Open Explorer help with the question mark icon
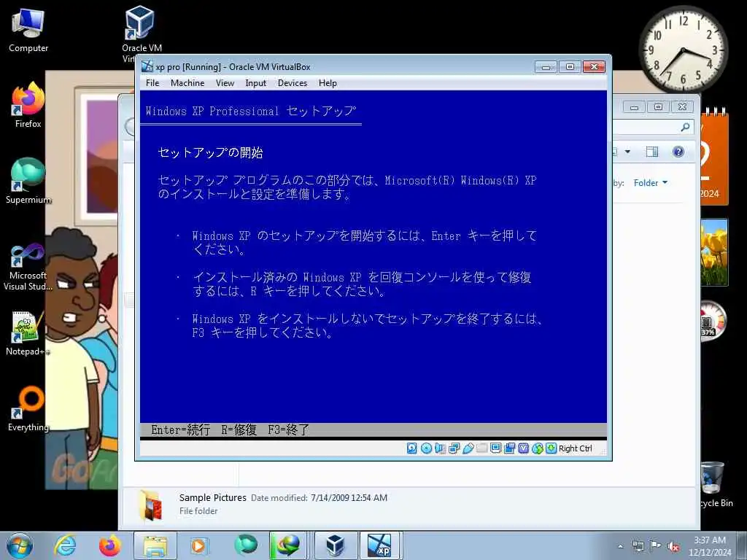This screenshot has height=560, width=747. (x=678, y=152)
